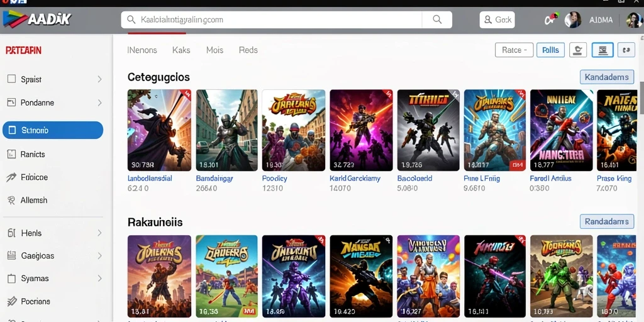This screenshot has height=322, width=644.
Task: Click the red corner badge on Lanbodlansdial cover
Action: pyautogui.click(x=186, y=94)
